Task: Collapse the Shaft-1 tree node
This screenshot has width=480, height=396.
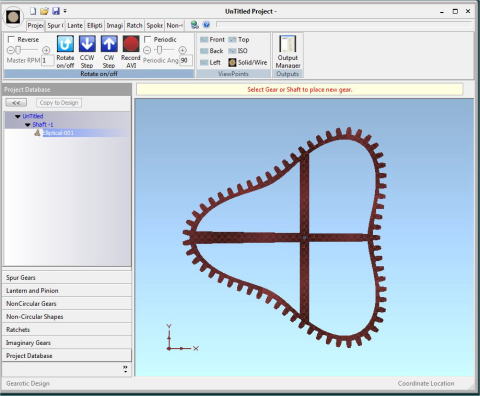Action: [x=28, y=125]
